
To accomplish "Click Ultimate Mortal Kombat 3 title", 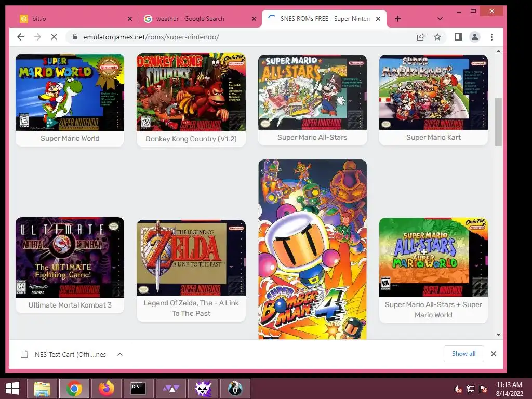I will [x=70, y=305].
